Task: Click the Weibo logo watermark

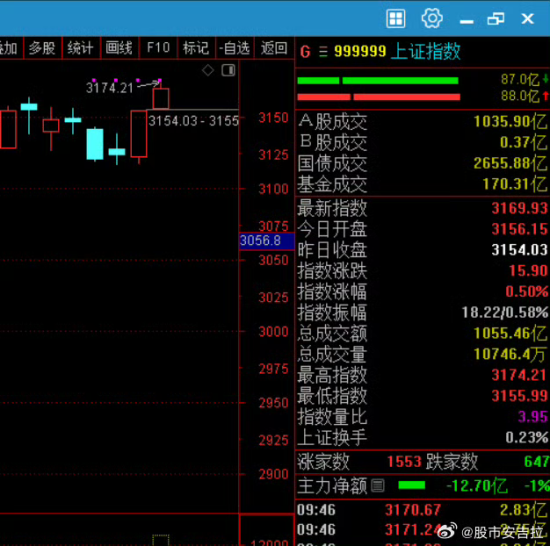Action: [x=447, y=531]
